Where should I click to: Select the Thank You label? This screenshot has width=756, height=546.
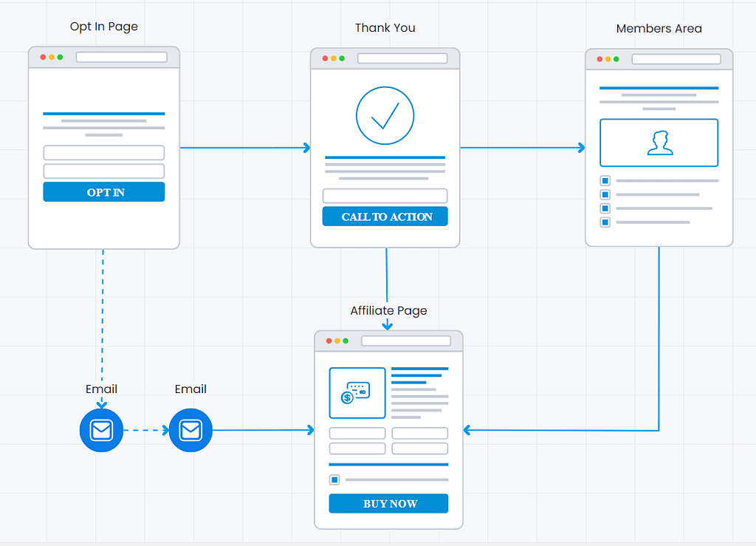(385, 28)
